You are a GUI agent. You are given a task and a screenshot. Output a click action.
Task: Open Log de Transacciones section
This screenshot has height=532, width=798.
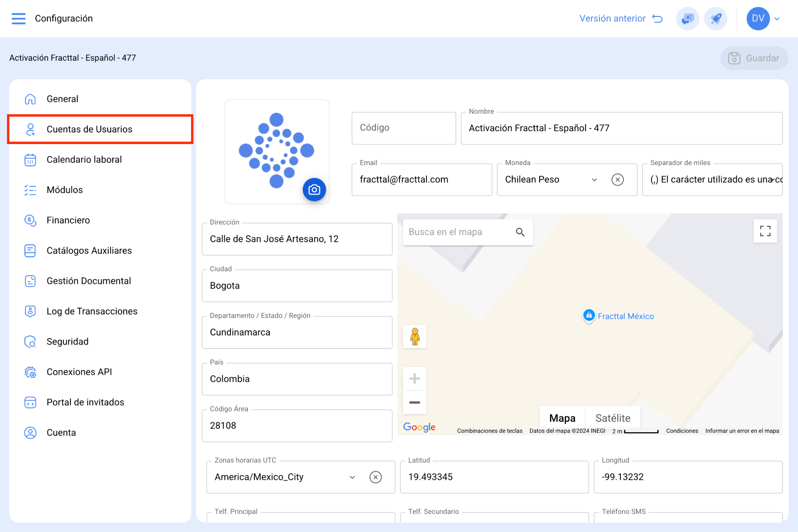(100, 312)
